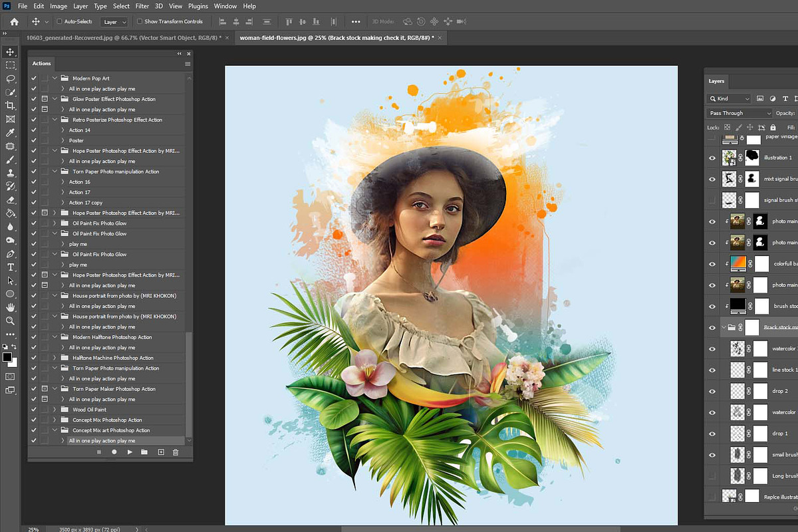Hide the line stock 1 layer

(x=712, y=370)
